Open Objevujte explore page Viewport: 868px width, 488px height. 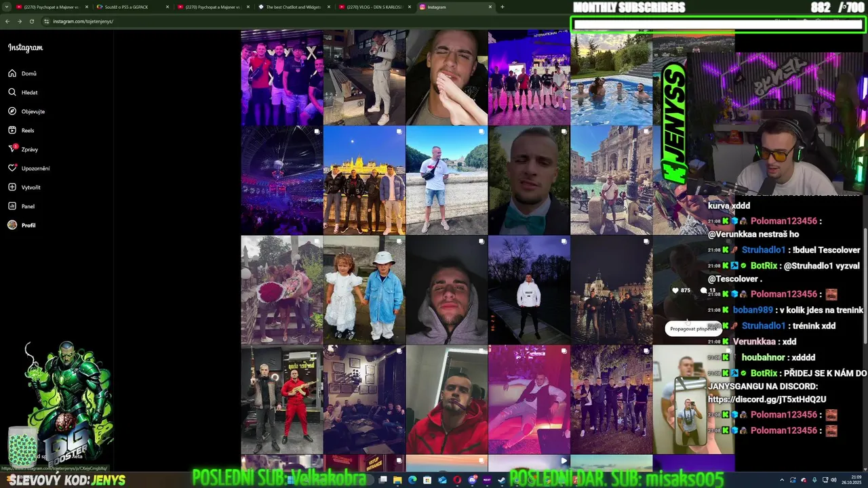tap(26, 111)
